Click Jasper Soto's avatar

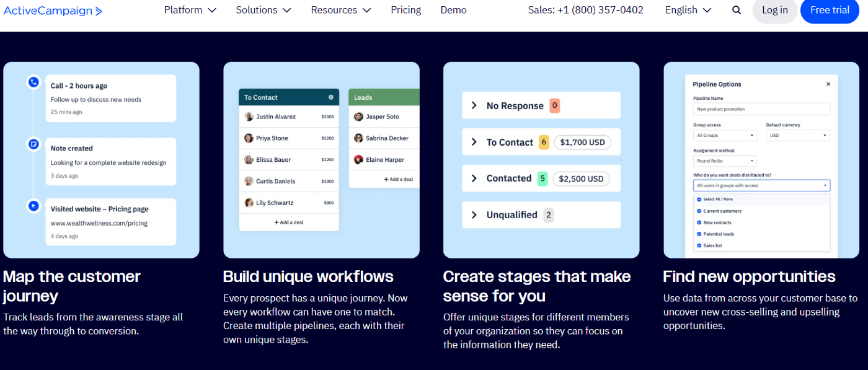pyautogui.click(x=358, y=117)
